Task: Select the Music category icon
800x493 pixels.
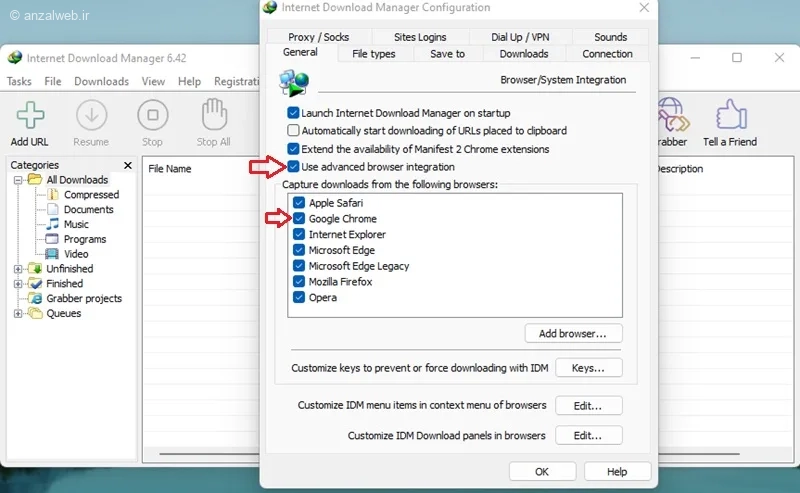Action: coord(52,224)
